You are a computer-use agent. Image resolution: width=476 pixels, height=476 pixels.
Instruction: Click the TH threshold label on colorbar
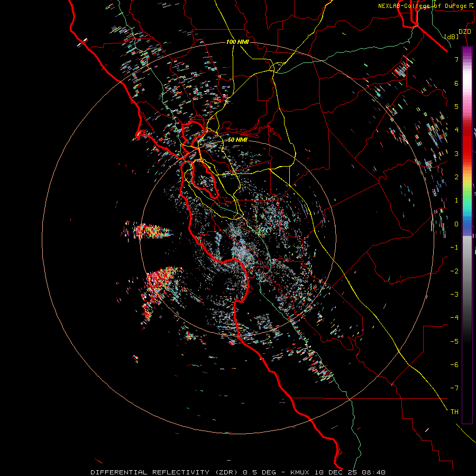point(454,412)
